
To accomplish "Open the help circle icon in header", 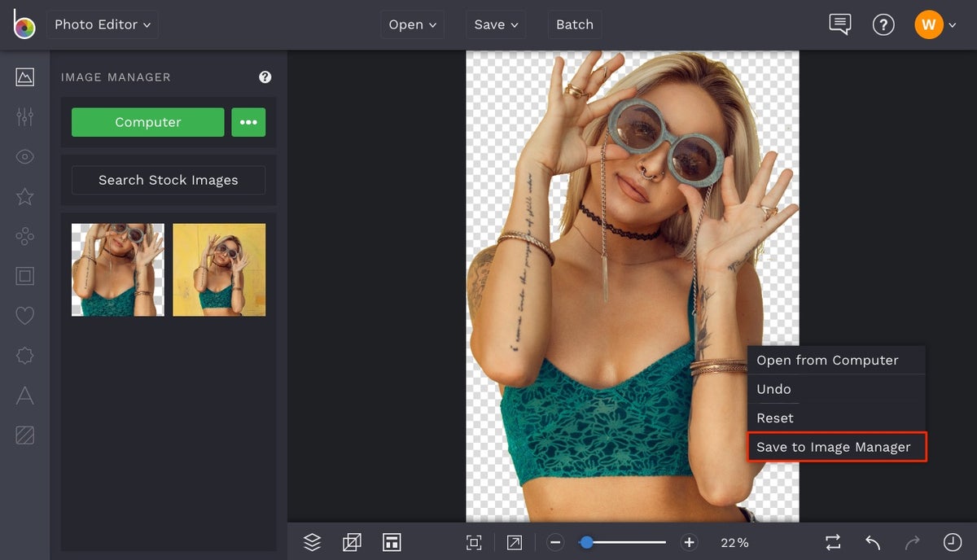I will point(883,25).
